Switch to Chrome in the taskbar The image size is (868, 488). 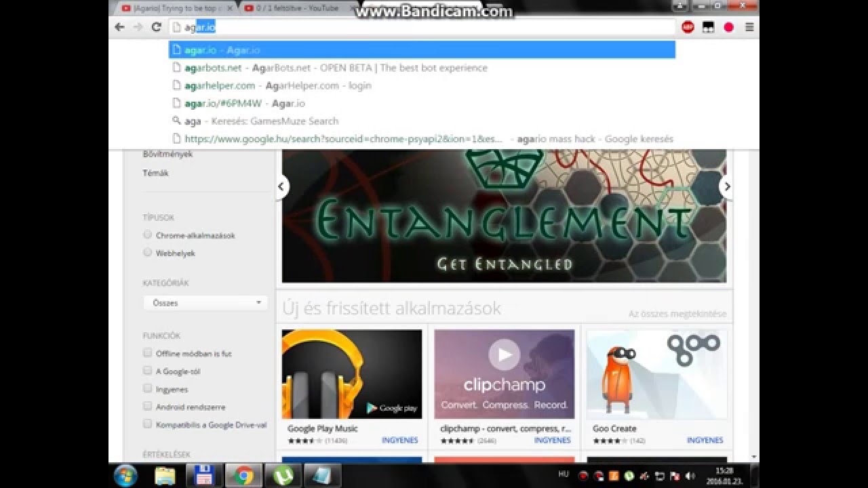tap(243, 476)
